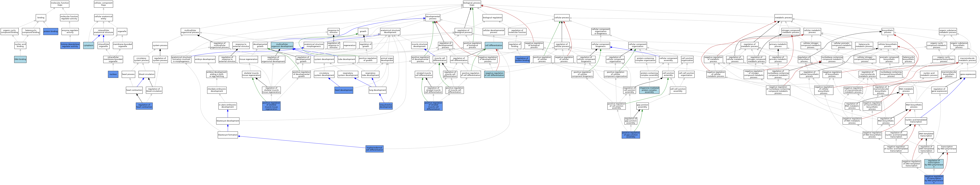The width and height of the screenshot is (980, 185).
Task: Select the 'biological regulation' node
Action: (x=492, y=18)
